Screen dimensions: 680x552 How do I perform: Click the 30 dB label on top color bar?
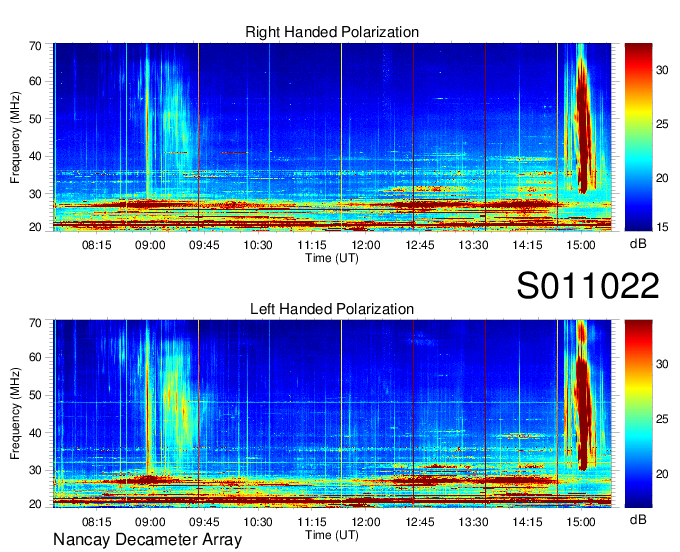[x=662, y=70]
